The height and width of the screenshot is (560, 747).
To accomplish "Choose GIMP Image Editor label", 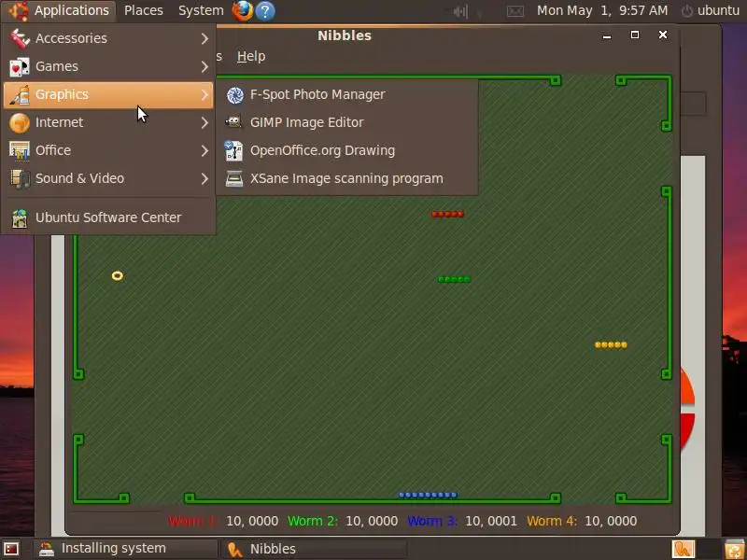I will [307, 122].
